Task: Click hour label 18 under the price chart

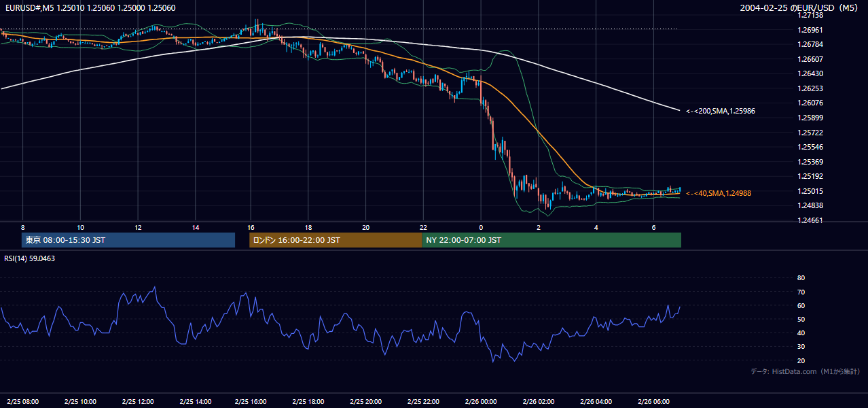Action: pyautogui.click(x=308, y=227)
